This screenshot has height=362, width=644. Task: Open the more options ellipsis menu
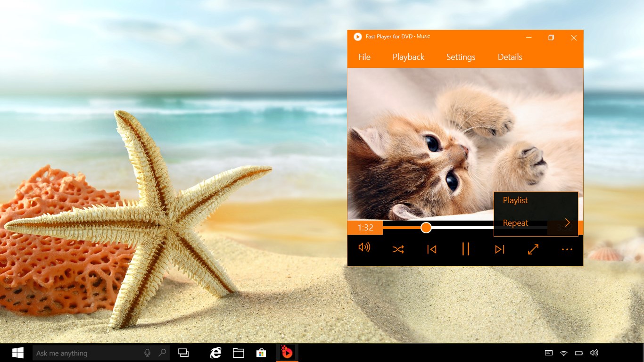[x=567, y=249]
